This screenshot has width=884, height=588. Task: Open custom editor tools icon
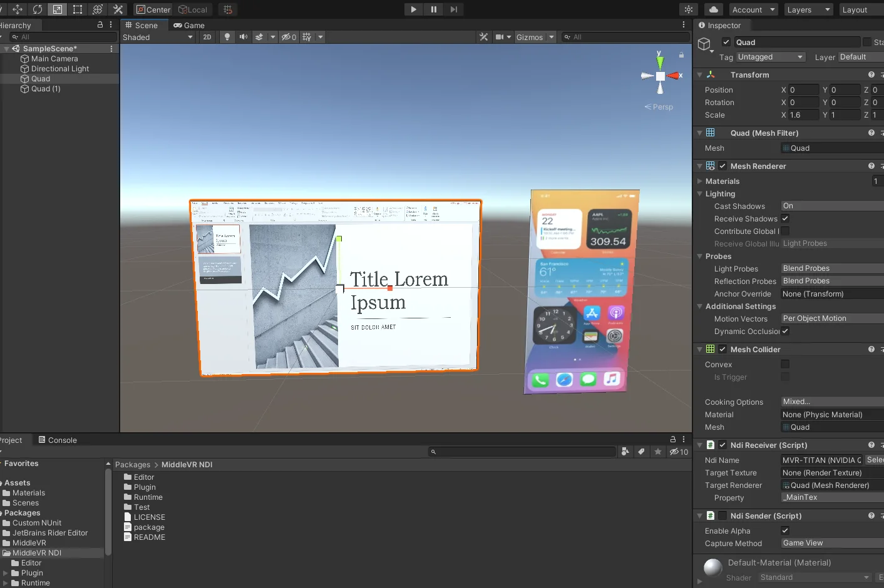118,9
